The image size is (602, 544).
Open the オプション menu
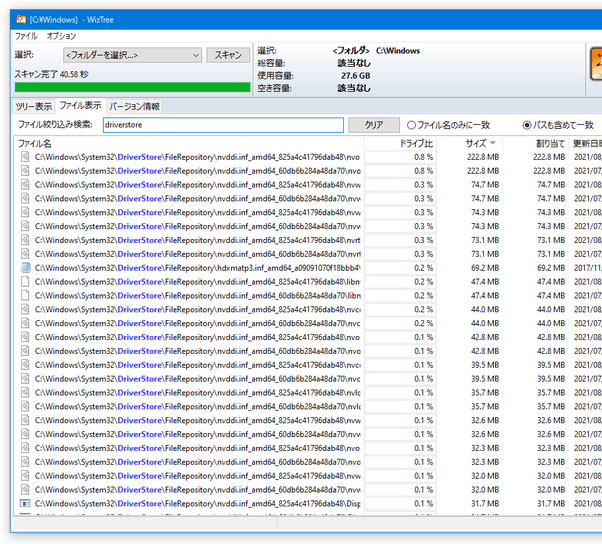click(x=61, y=36)
